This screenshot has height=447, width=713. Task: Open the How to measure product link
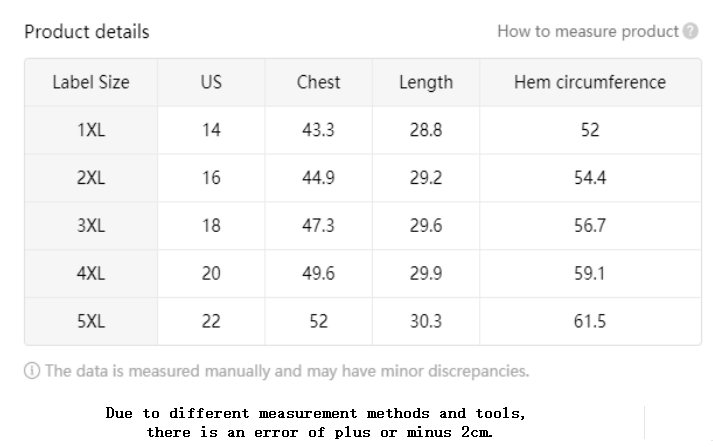click(588, 32)
